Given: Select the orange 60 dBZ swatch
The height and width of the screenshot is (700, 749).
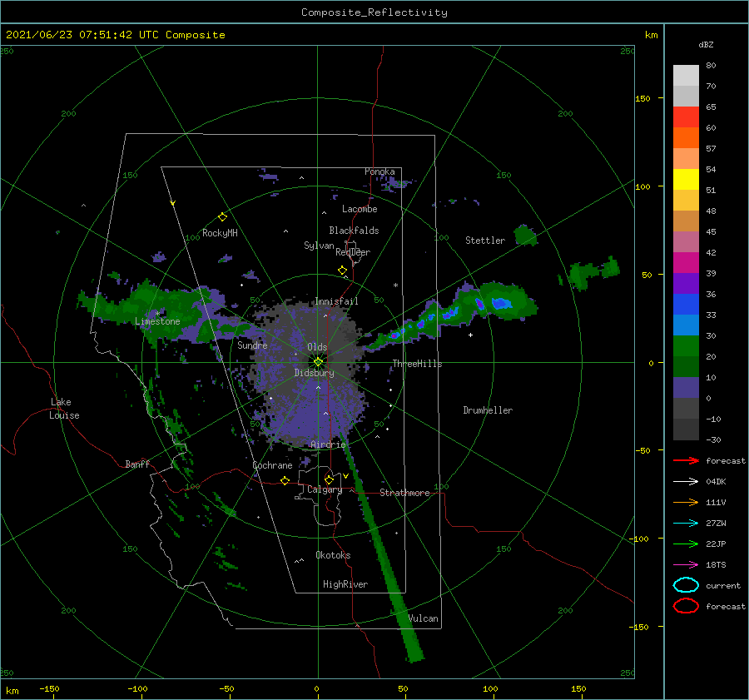Looking at the screenshot, I should (686, 137).
